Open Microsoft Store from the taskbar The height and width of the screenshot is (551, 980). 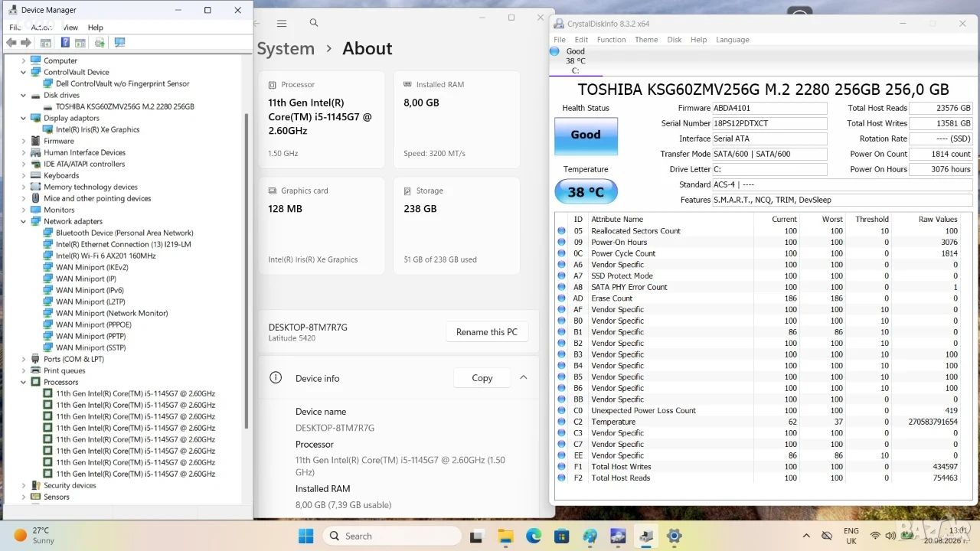pyautogui.click(x=562, y=536)
